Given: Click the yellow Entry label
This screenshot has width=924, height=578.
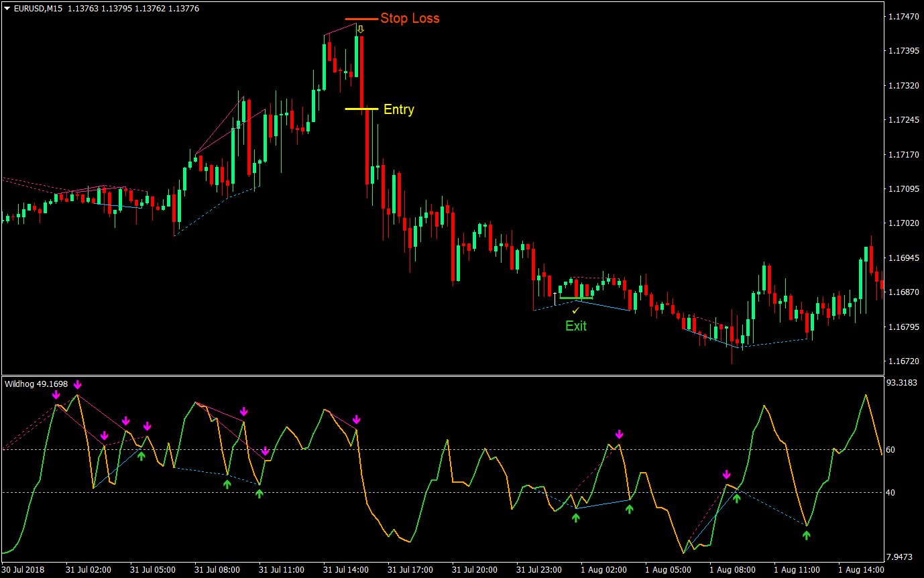Looking at the screenshot, I should click(399, 110).
